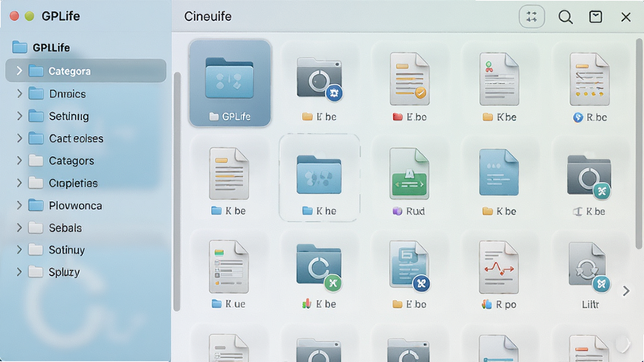Select Spluzy in the sidebar
Screen dimensions: 644x362
[x=86, y=272]
